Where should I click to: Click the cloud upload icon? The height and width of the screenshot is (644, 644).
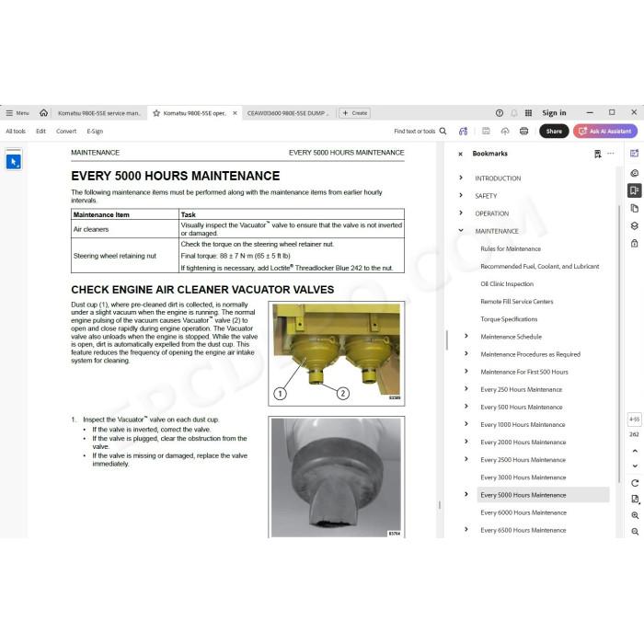pos(505,131)
